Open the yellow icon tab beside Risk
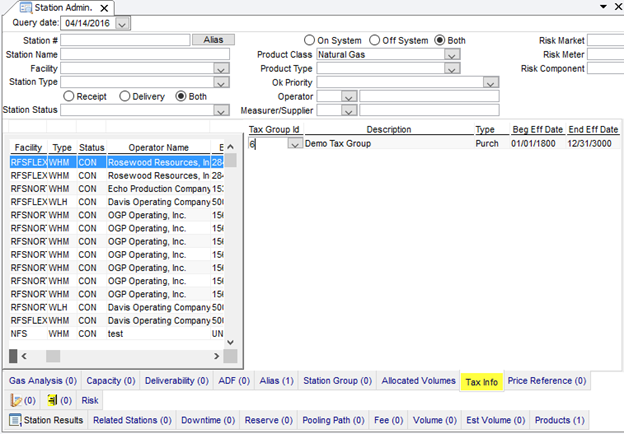 coord(58,400)
